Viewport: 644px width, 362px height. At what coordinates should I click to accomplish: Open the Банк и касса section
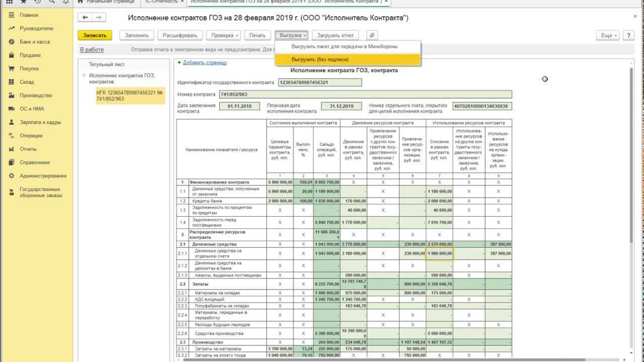click(x=35, y=42)
